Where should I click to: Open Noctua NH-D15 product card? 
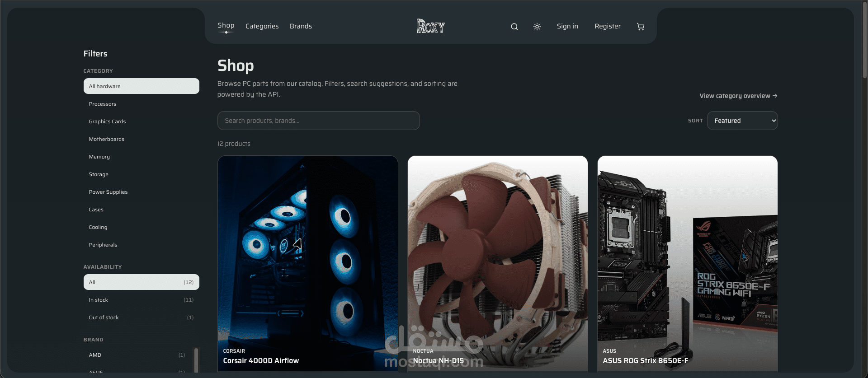click(x=497, y=263)
